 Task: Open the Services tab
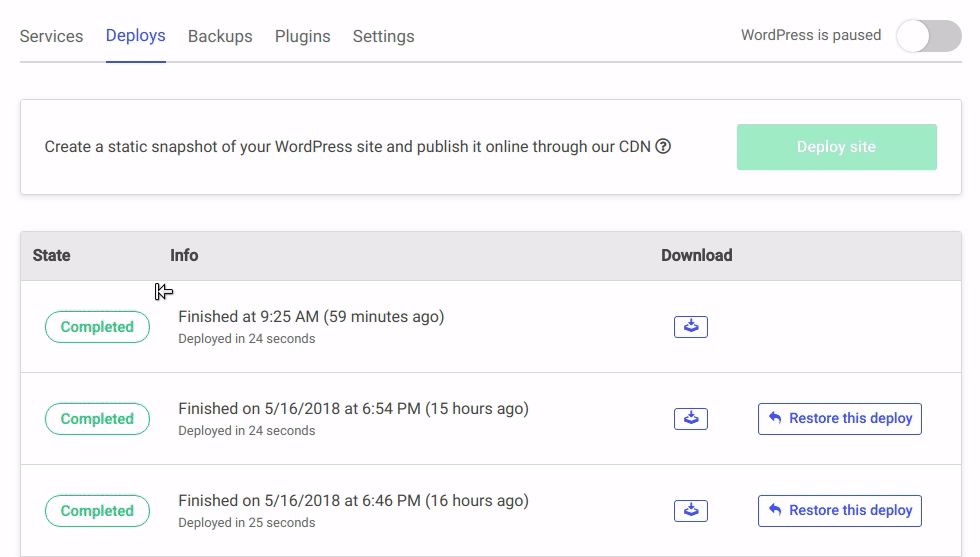(51, 36)
